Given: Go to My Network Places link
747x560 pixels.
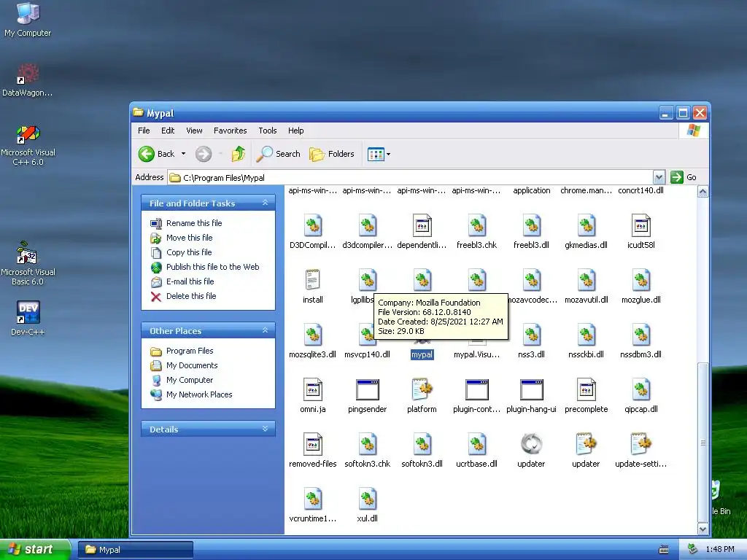Looking at the screenshot, I should click(x=199, y=394).
